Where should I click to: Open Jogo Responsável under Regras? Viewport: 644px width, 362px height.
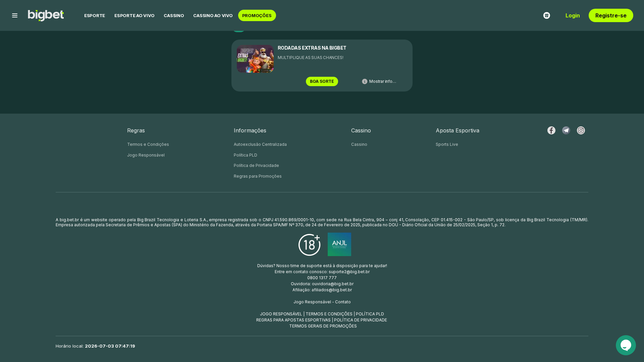(x=146, y=155)
